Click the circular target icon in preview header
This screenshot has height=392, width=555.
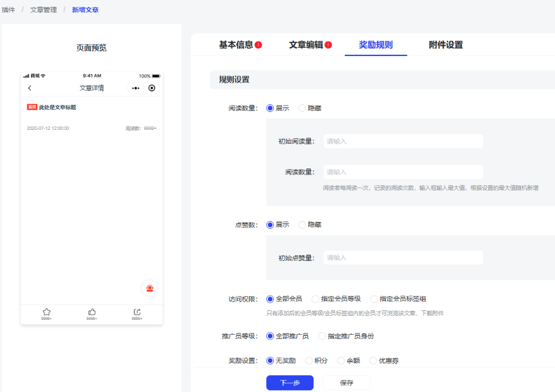[x=152, y=88]
